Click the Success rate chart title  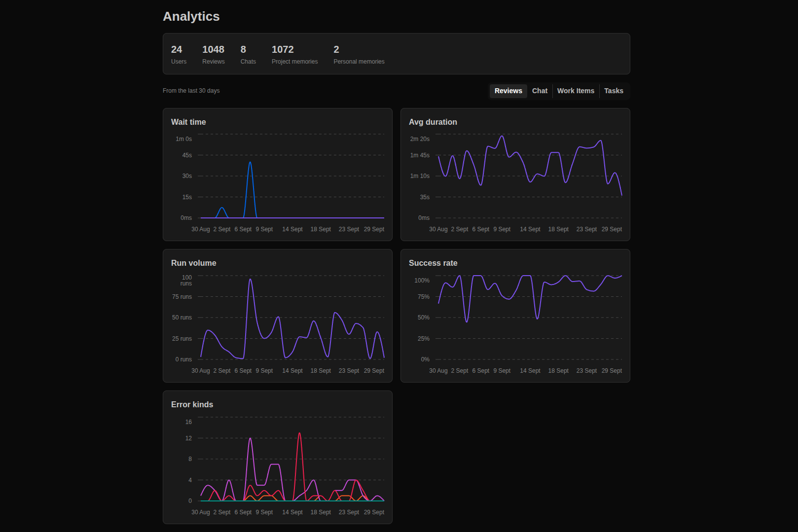coord(433,263)
